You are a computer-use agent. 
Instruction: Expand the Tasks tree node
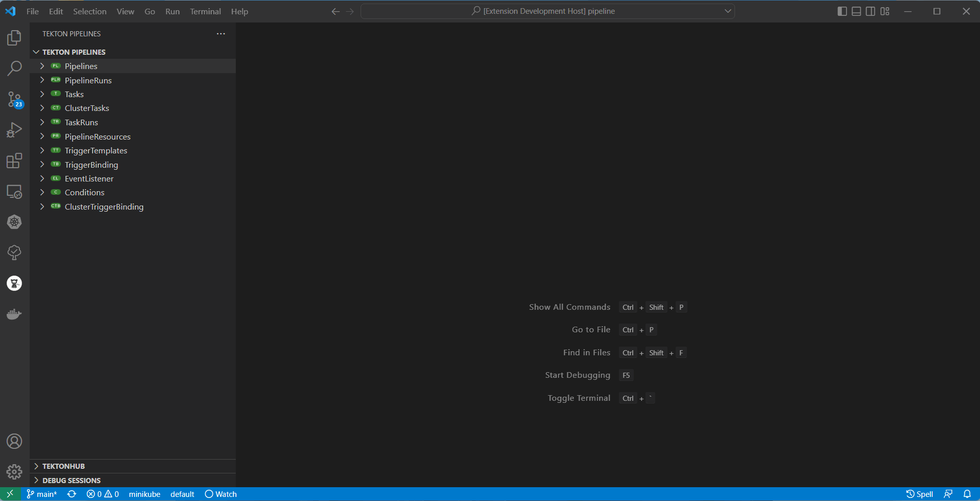(42, 94)
